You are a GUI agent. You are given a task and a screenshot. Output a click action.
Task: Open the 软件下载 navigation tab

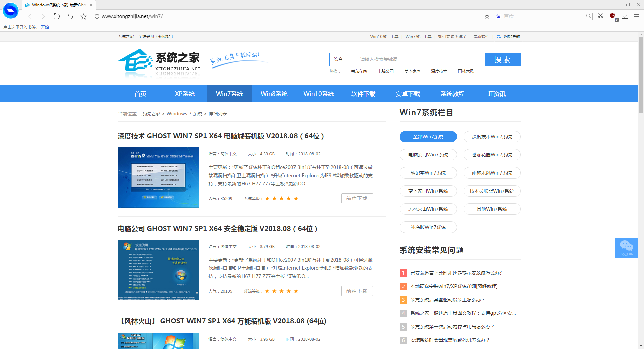[x=363, y=94]
